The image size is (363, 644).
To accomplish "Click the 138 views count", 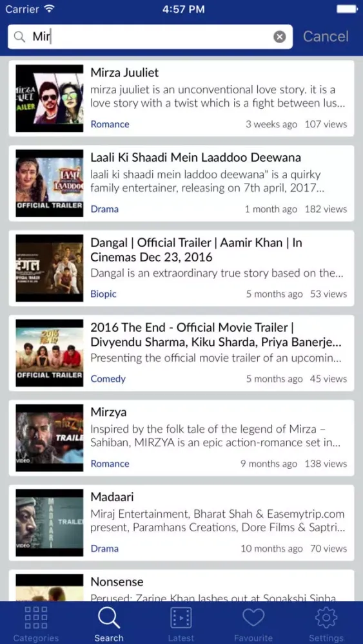I will (x=326, y=464).
